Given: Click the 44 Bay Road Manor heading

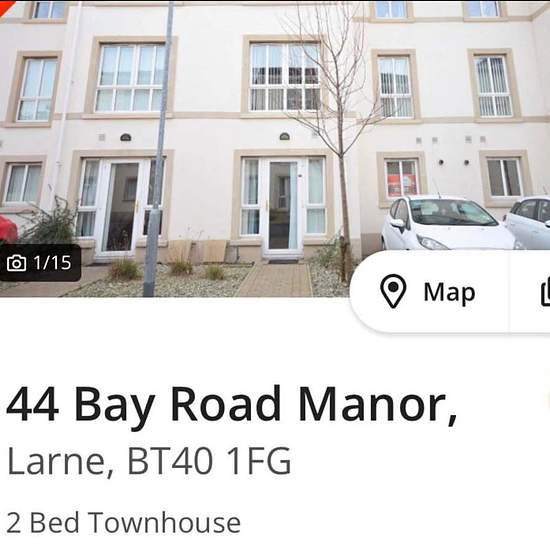Looking at the screenshot, I should click(x=232, y=404).
